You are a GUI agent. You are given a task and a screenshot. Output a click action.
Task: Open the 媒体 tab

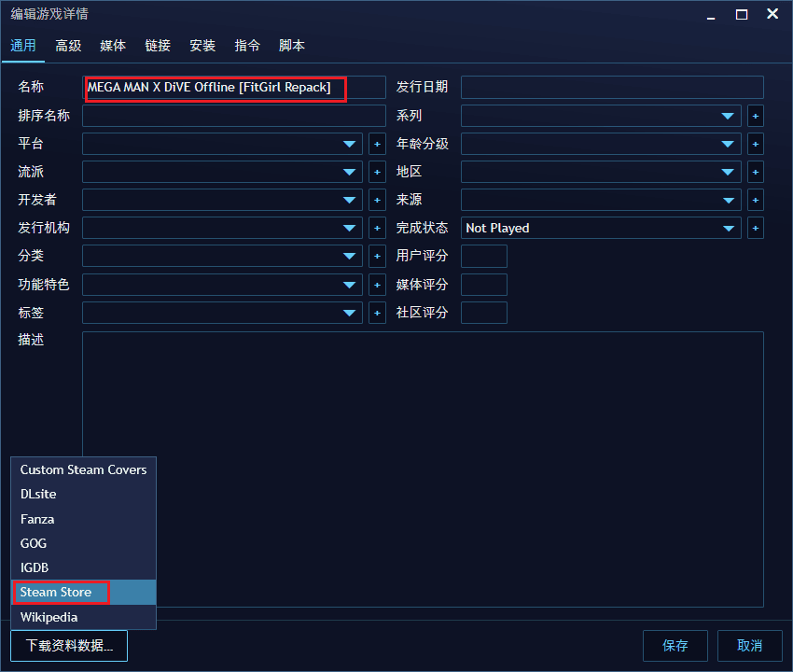(x=113, y=46)
